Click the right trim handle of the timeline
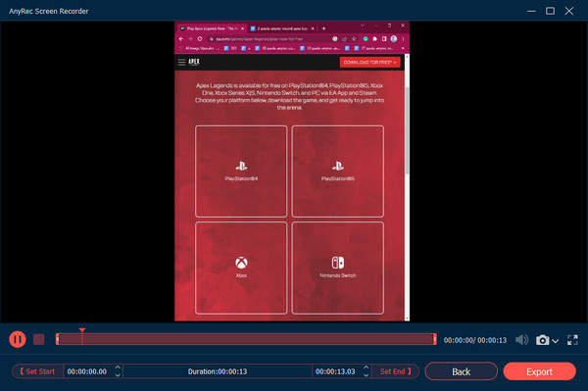 point(434,339)
